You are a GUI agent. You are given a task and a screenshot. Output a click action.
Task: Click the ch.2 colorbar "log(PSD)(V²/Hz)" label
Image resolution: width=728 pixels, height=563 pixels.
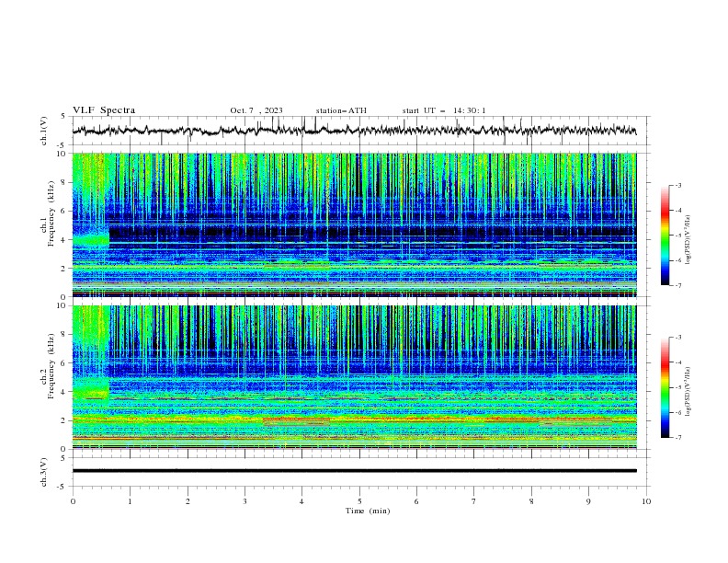[688, 392]
